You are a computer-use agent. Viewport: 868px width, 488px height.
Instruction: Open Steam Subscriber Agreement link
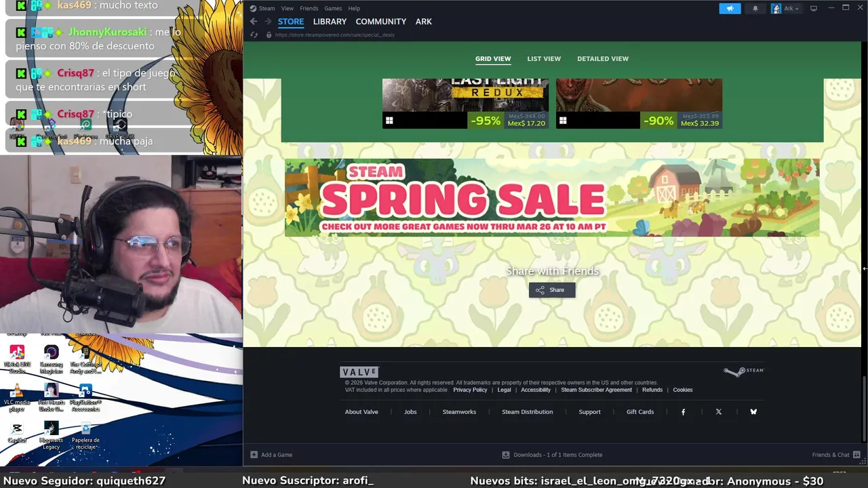point(596,390)
